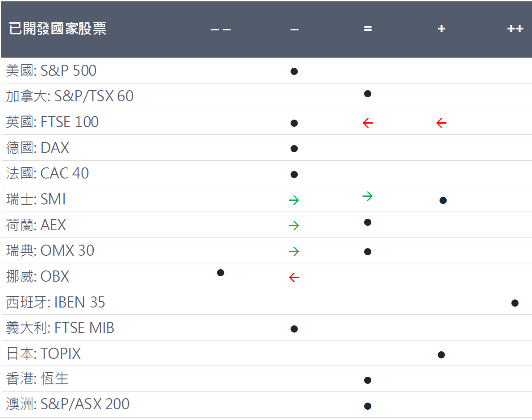Screen dimensions: 532x420
Task: Click the double minus column header
Action: point(221,29)
